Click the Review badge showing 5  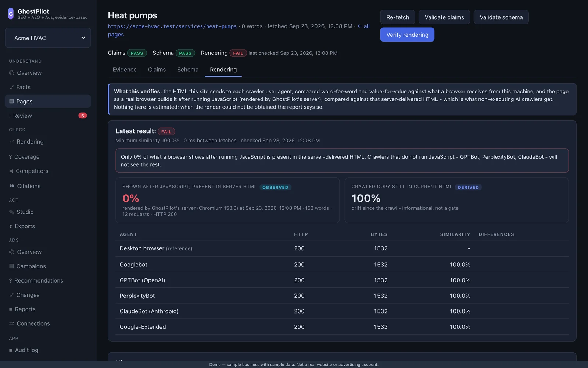83,116
